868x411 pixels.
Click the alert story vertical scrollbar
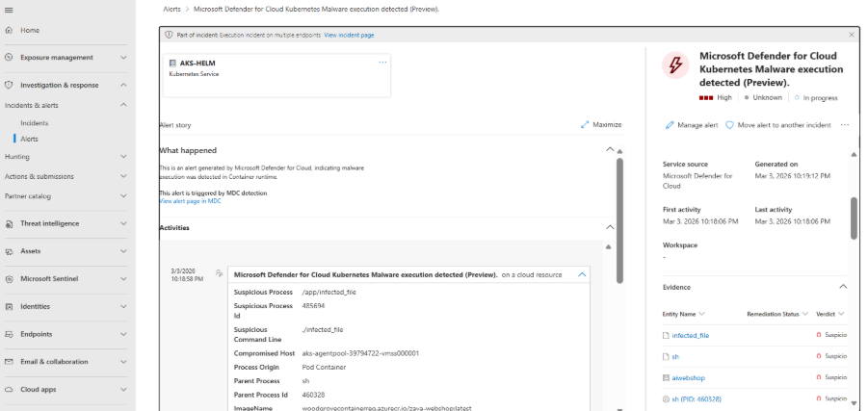click(620, 220)
